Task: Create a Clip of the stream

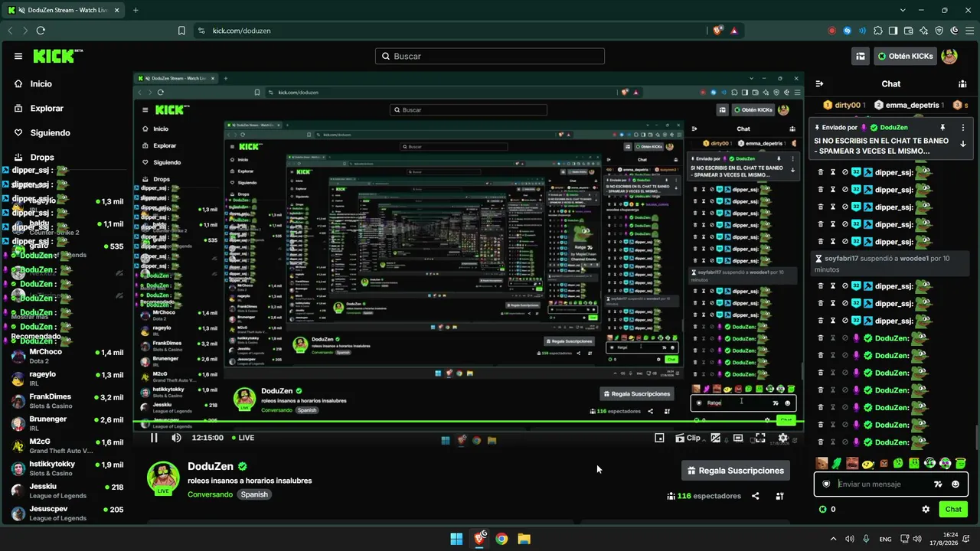Action: coord(688,438)
